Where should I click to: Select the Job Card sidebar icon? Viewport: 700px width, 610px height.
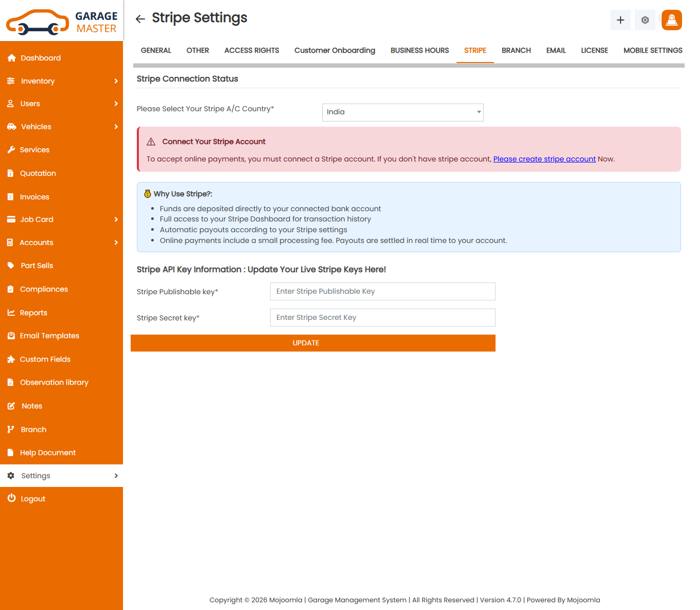point(11,219)
